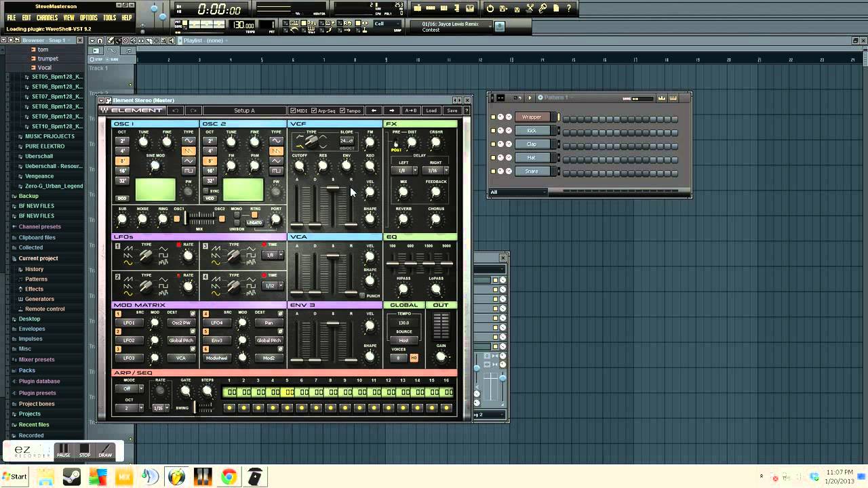
Task: Click the Windows Start button
Action: tap(14, 477)
